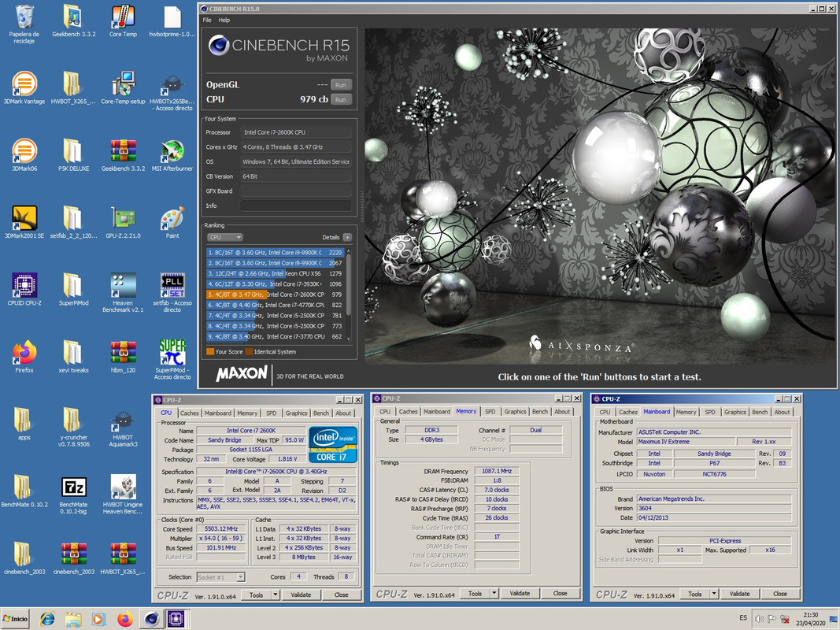
Task: Click Close button in right CPU-Z window
Action: point(780,594)
